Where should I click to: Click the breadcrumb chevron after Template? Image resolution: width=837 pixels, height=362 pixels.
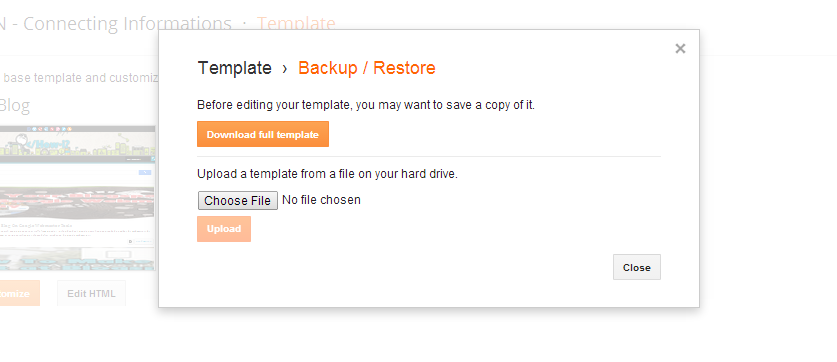[285, 68]
